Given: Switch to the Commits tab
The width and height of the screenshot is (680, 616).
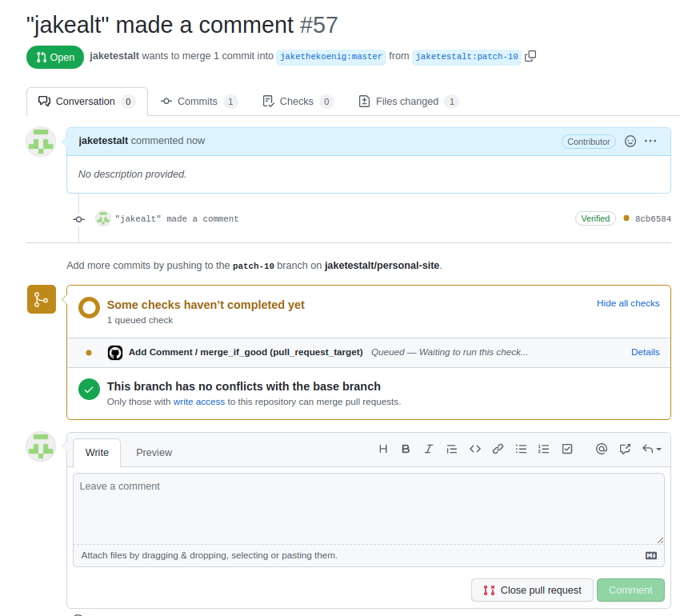Looking at the screenshot, I should coord(199,102).
